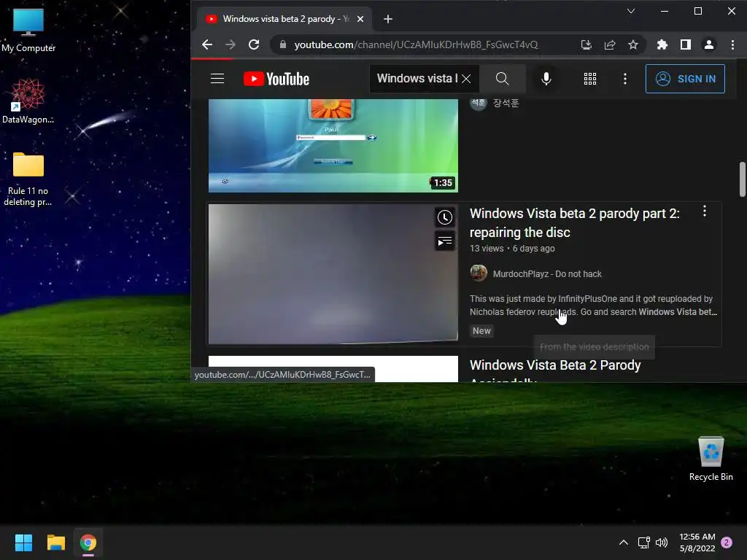Screen dimensions: 747x560
Task: Open action menu for repairing the disc video
Action: 705,211
